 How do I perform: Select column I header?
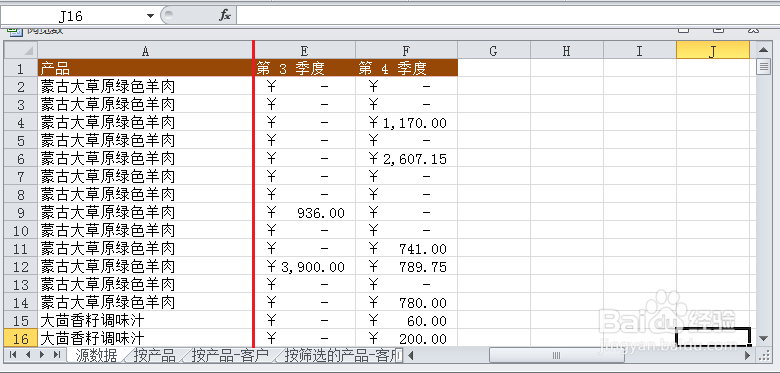[x=640, y=50]
